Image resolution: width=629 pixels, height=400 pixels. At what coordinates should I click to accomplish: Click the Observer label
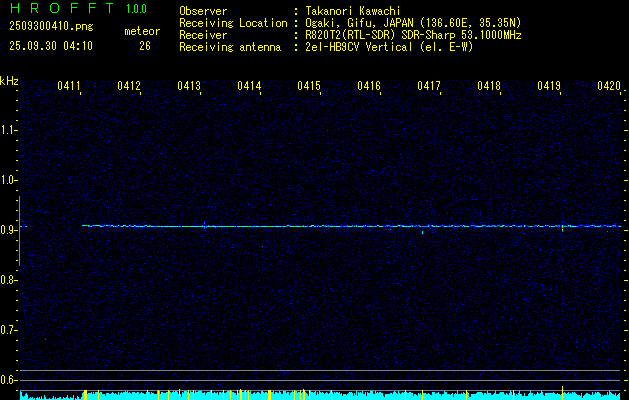203,11
